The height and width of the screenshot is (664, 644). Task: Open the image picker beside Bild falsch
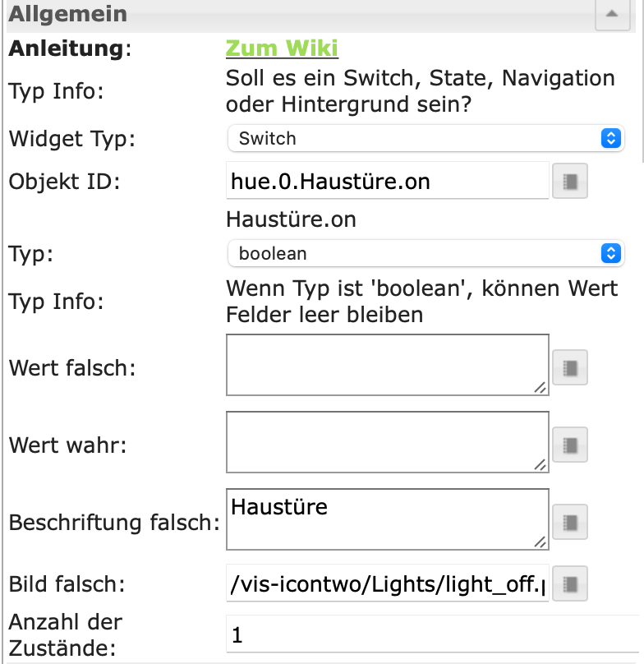pyautogui.click(x=570, y=585)
